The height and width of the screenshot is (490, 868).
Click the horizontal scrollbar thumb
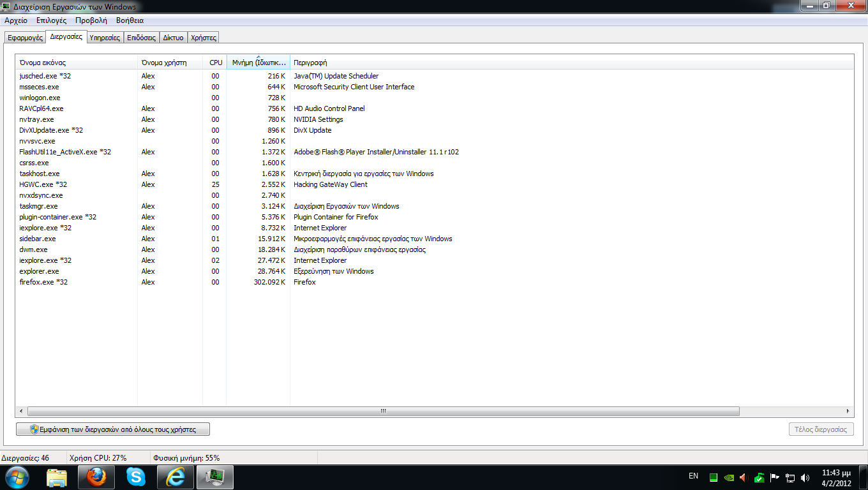[x=383, y=412]
